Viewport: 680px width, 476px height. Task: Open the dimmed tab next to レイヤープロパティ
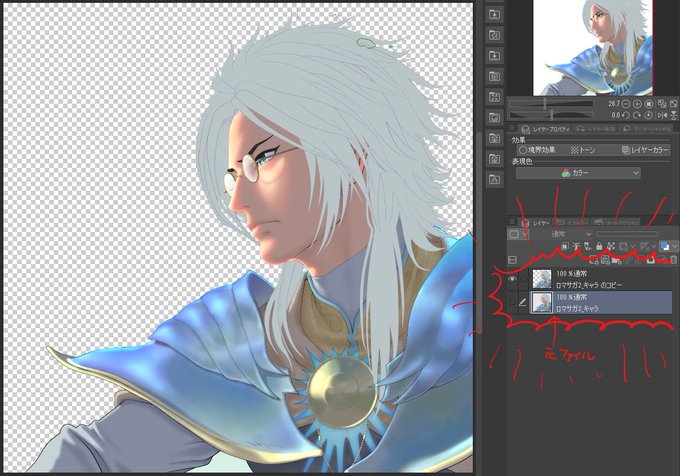click(594, 129)
